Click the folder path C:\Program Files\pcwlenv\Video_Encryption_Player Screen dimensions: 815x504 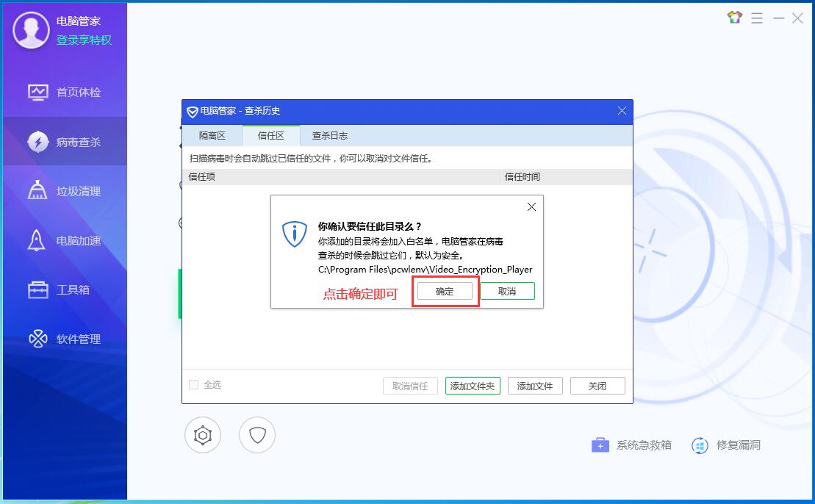click(426, 270)
